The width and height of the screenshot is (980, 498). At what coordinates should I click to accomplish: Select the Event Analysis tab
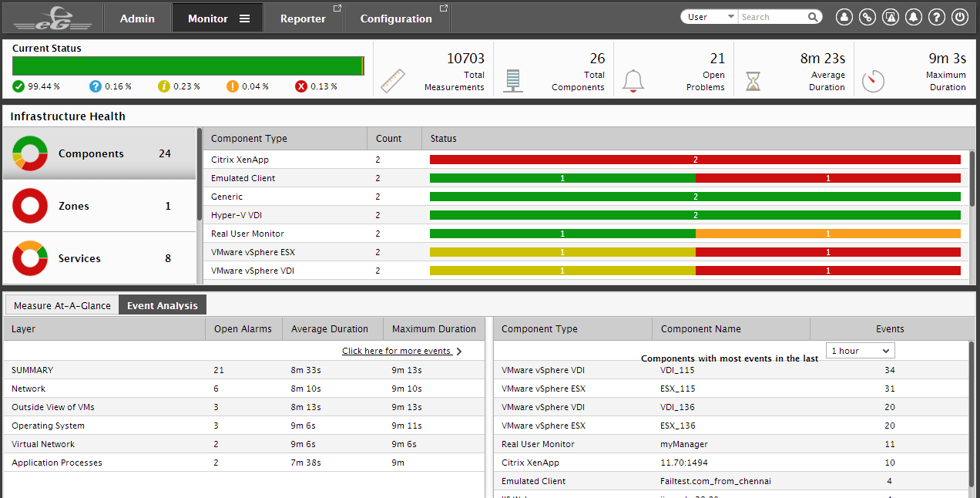click(163, 305)
